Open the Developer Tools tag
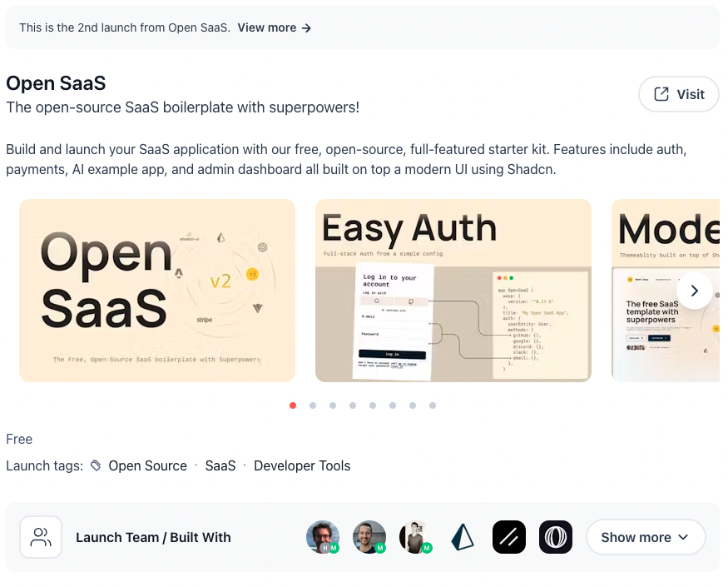 click(x=302, y=465)
